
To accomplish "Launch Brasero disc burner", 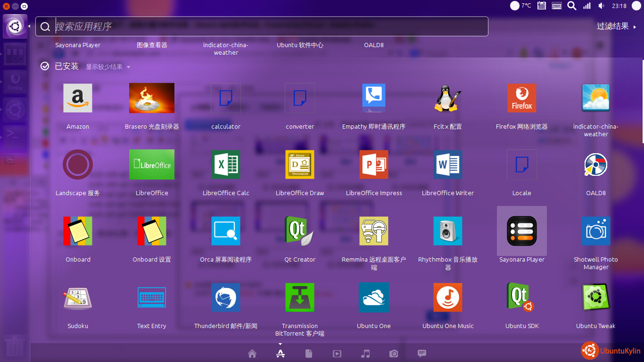I will (x=152, y=99).
